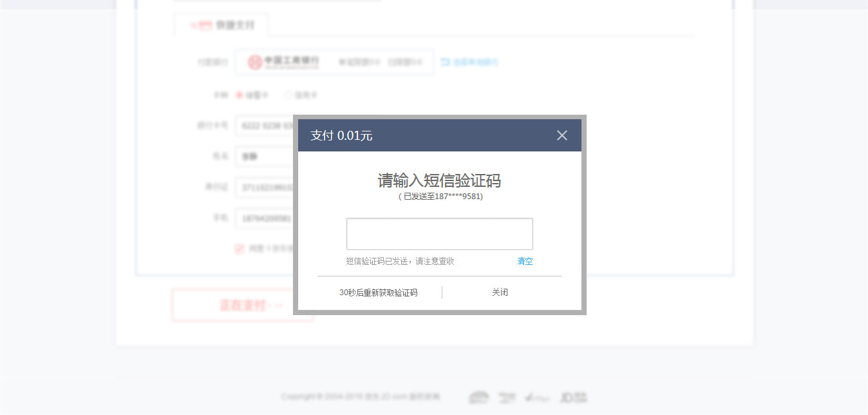Click the 正在支付 pay button
Screen dimensions: 868x415
[242, 305]
